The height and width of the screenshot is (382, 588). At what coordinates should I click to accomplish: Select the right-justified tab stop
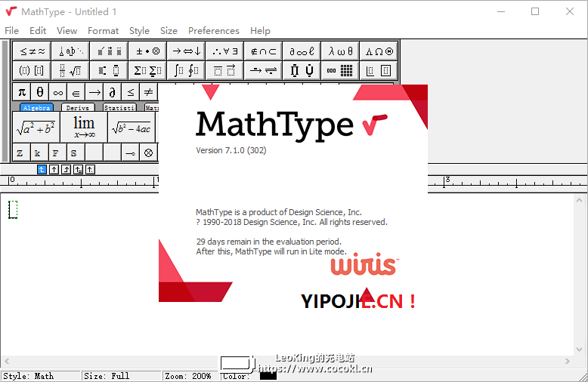coord(66,170)
